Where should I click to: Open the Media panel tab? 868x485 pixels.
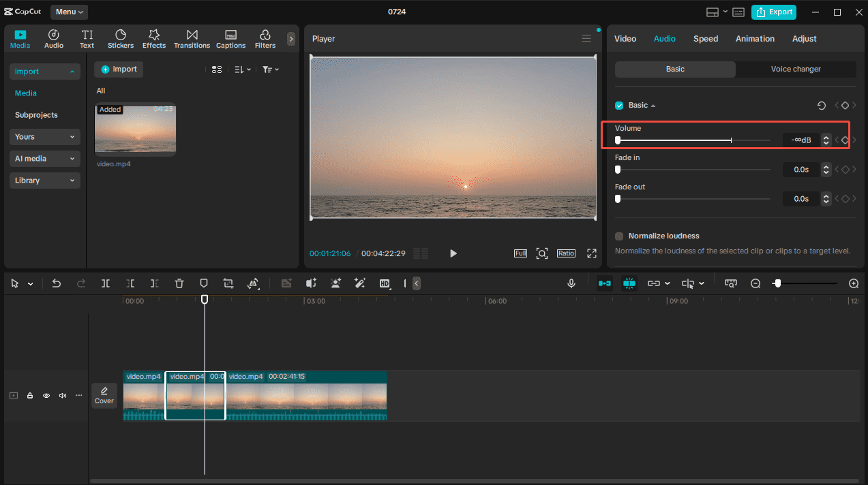20,39
